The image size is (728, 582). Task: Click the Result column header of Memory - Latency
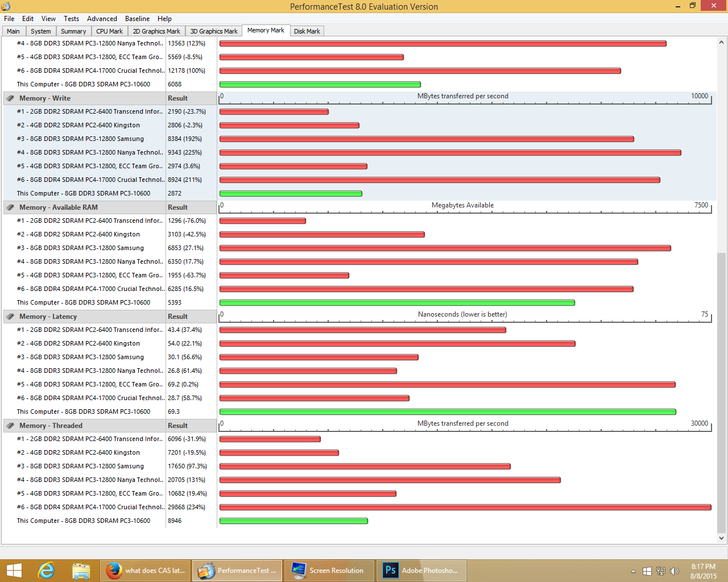tap(191, 317)
